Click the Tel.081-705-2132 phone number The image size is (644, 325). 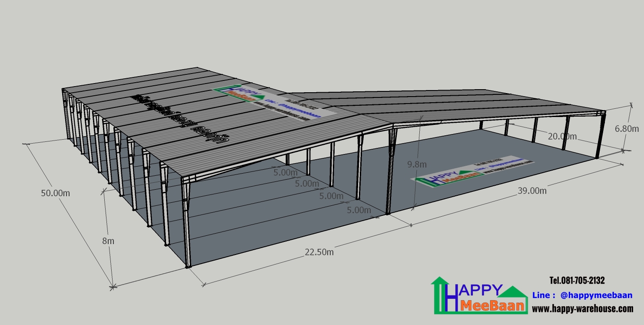577,280
